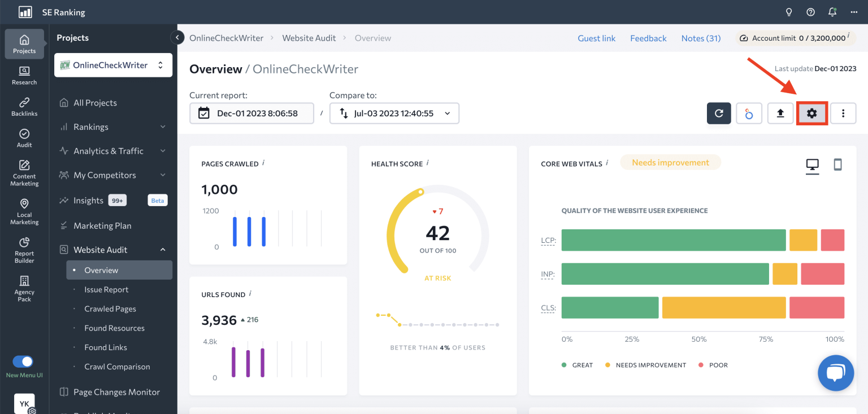
Task: Toggle the New Menu UI switch
Action: pos(23,361)
